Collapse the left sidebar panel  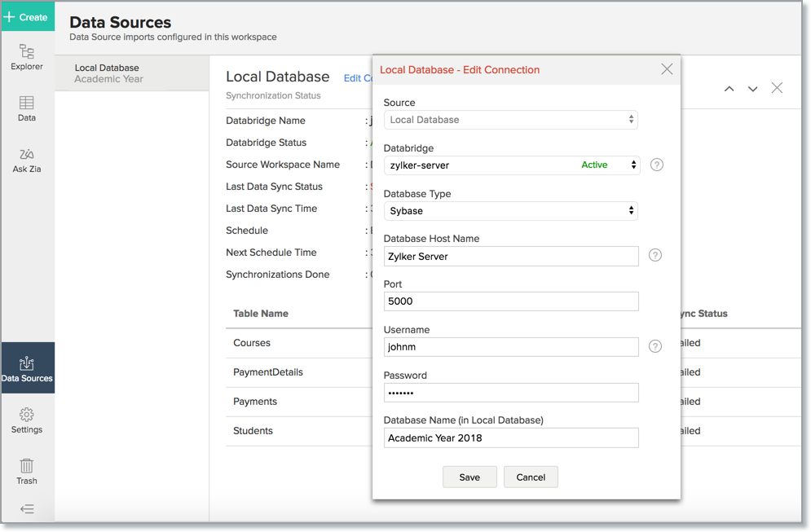[27, 509]
